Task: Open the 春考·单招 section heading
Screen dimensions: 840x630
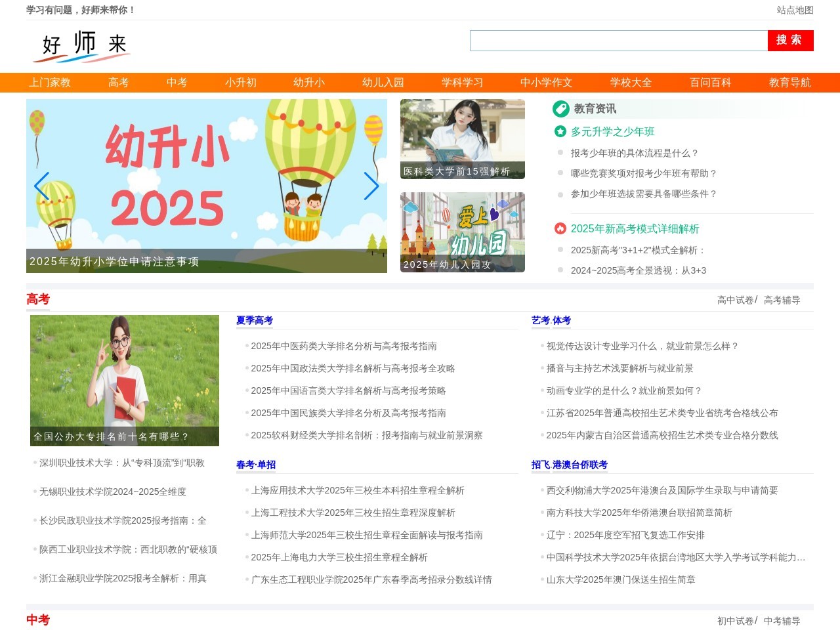Action: pos(256,465)
